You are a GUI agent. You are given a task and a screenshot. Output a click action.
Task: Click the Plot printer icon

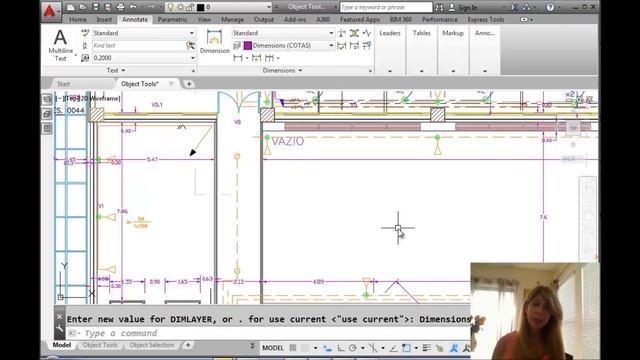(x=120, y=7)
